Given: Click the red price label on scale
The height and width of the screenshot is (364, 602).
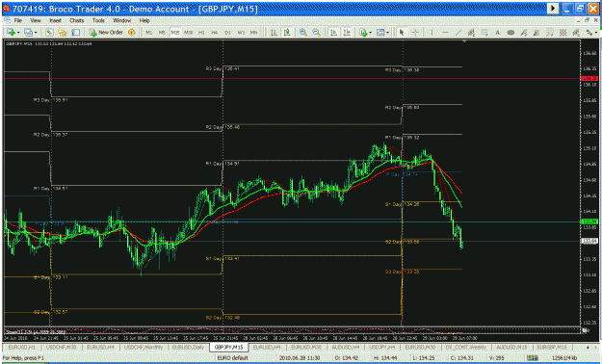Looking at the screenshot, I should coord(589,78).
